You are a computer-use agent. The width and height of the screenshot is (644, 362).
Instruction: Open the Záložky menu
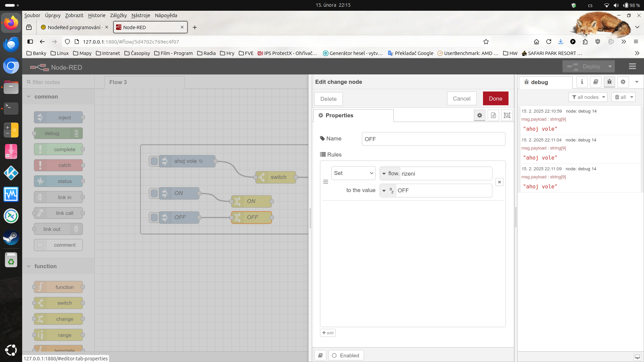(118, 15)
